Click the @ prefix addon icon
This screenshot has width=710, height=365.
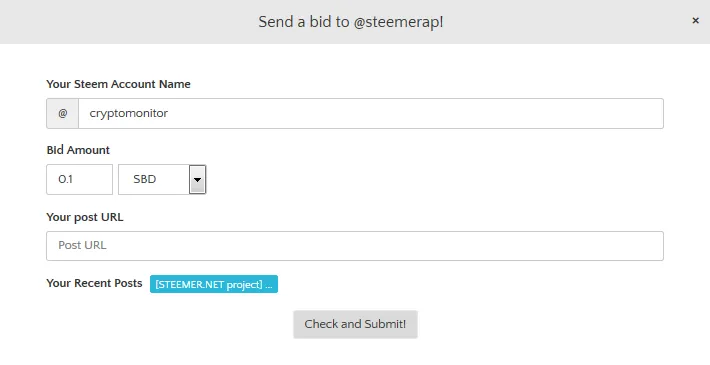(62, 113)
